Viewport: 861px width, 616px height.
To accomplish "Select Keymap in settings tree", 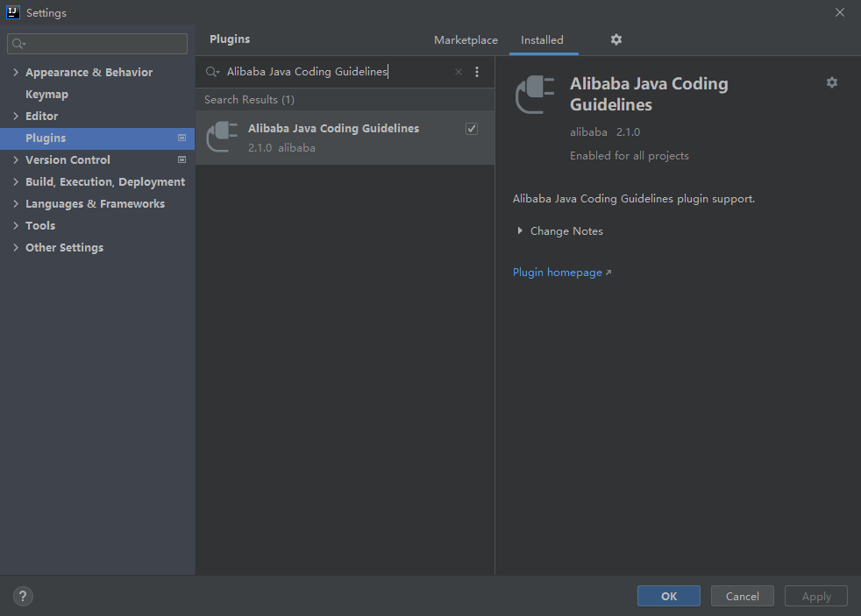I will [x=46, y=95].
